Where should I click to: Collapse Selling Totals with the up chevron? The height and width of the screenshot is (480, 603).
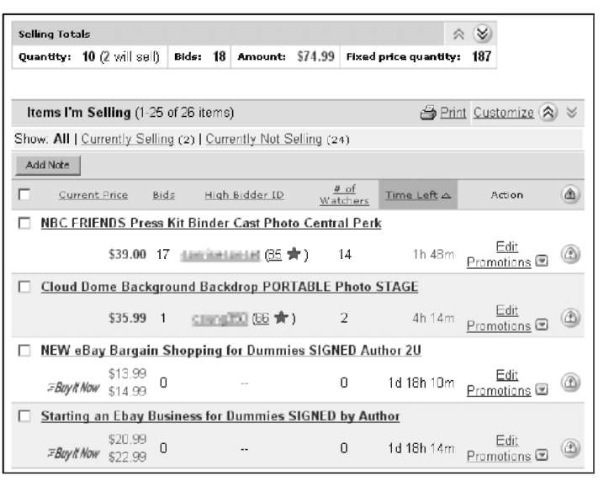point(458,34)
